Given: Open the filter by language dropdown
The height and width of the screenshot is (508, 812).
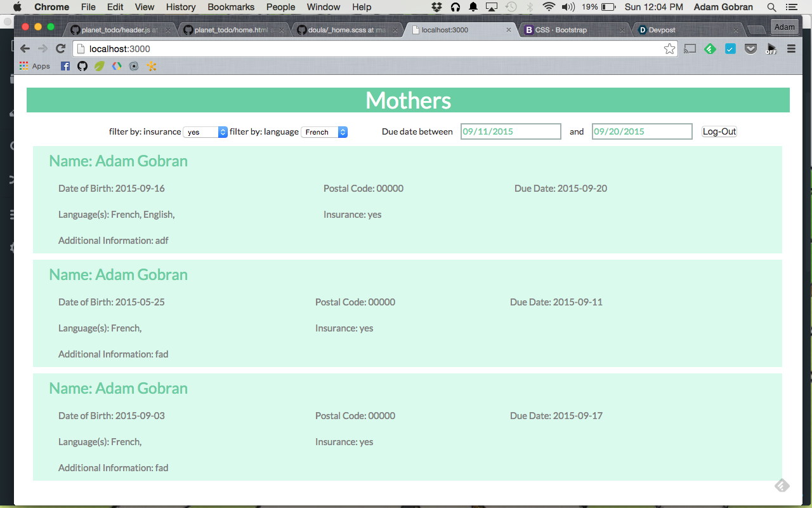Looking at the screenshot, I should [x=324, y=132].
